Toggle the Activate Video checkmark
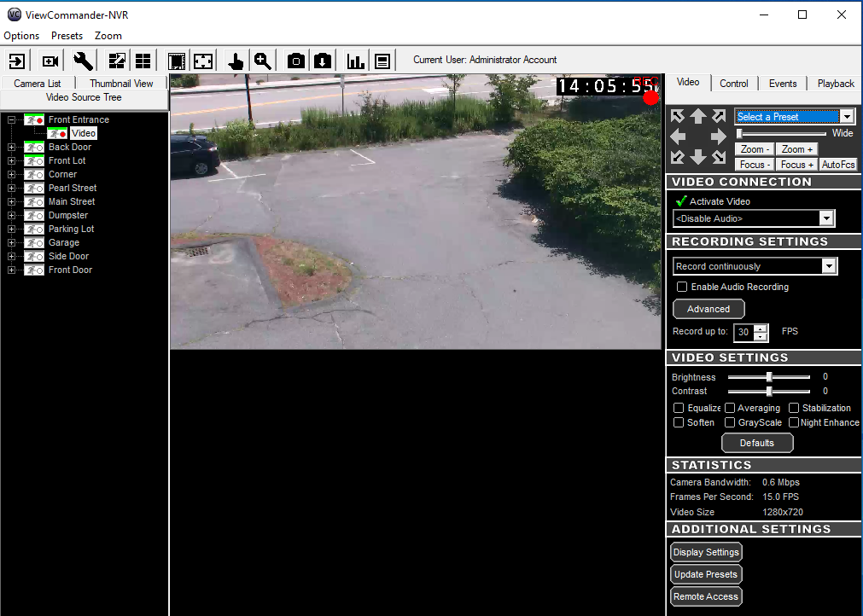This screenshot has height=616, width=863. [681, 201]
